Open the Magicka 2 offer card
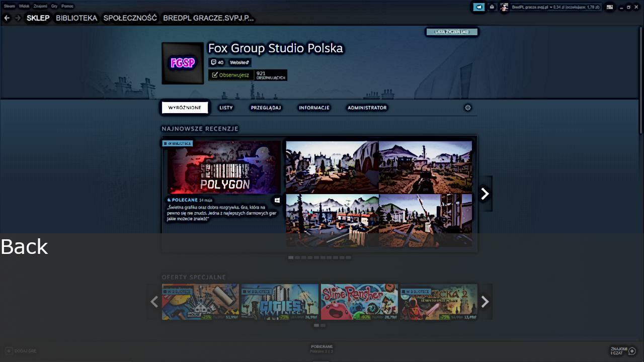 click(x=439, y=302)
